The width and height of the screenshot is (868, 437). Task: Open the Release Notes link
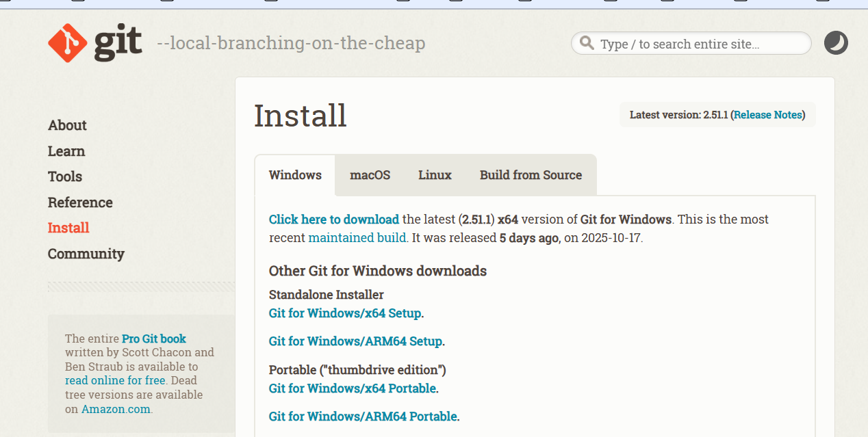(x=768, y=115)
